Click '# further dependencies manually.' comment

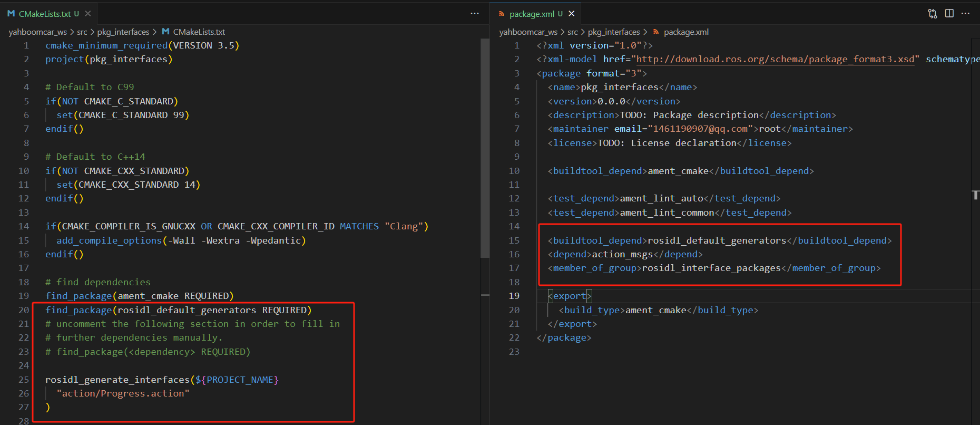(x=134, y=337)
